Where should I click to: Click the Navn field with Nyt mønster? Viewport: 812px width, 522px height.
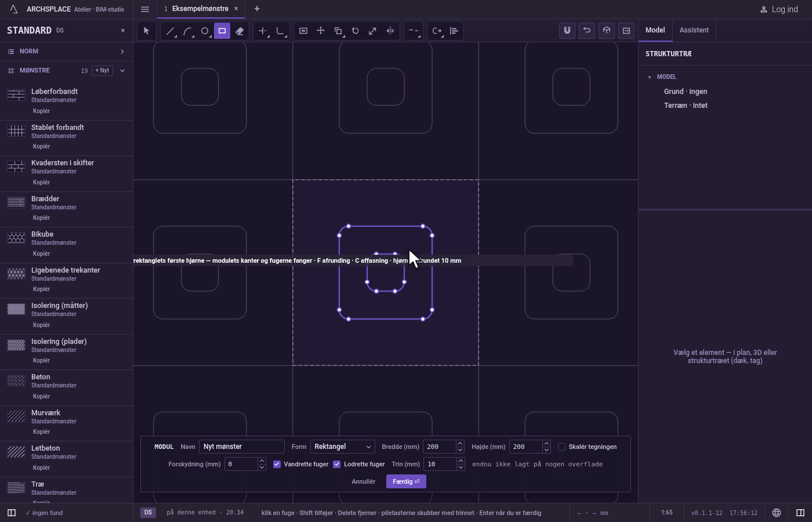242,447
